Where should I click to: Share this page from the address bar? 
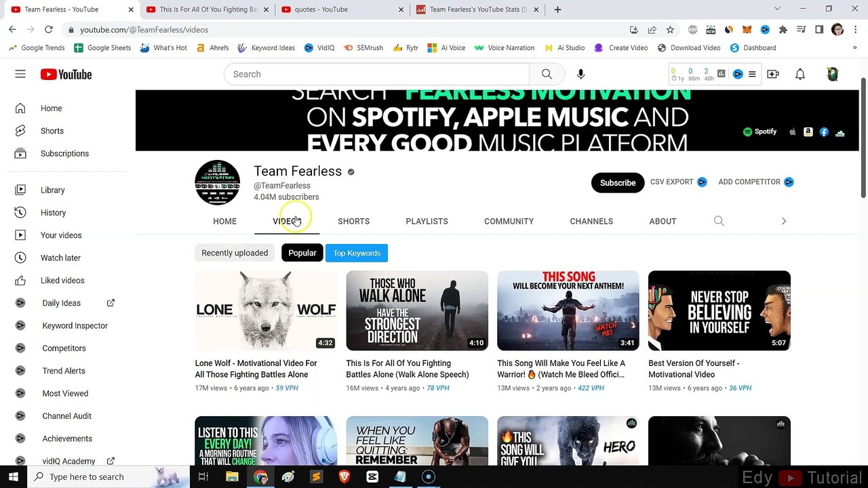point(652,30)
